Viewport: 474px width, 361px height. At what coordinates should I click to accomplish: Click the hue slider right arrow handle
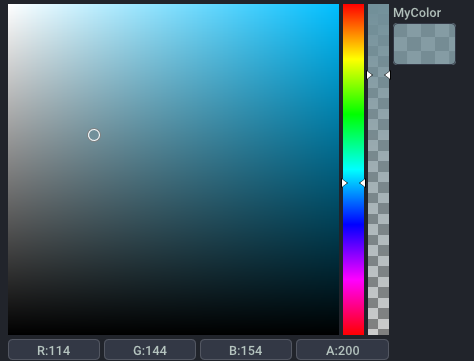362,183
